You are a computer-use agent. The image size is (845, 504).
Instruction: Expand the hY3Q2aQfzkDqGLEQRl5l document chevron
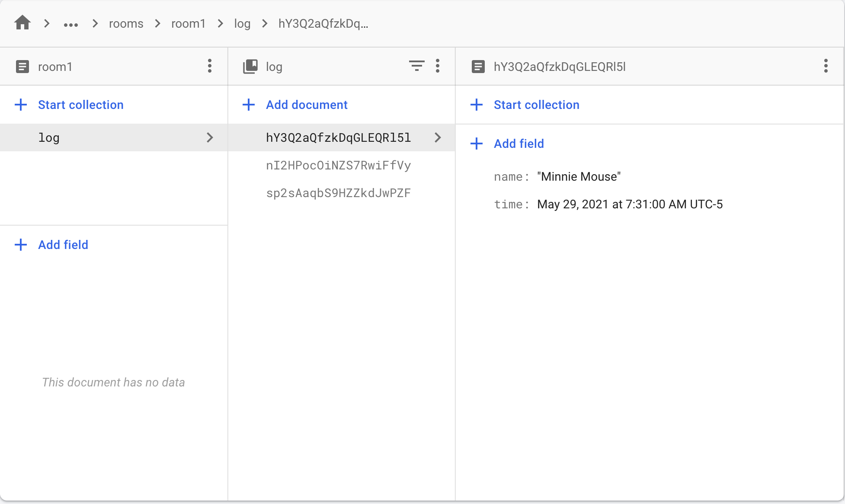tap(438, 137)
